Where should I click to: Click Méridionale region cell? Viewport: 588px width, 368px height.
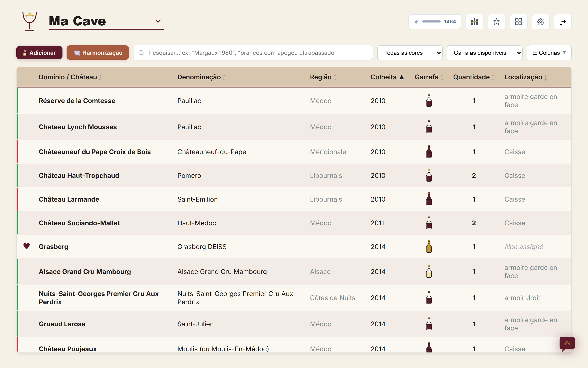328,152
